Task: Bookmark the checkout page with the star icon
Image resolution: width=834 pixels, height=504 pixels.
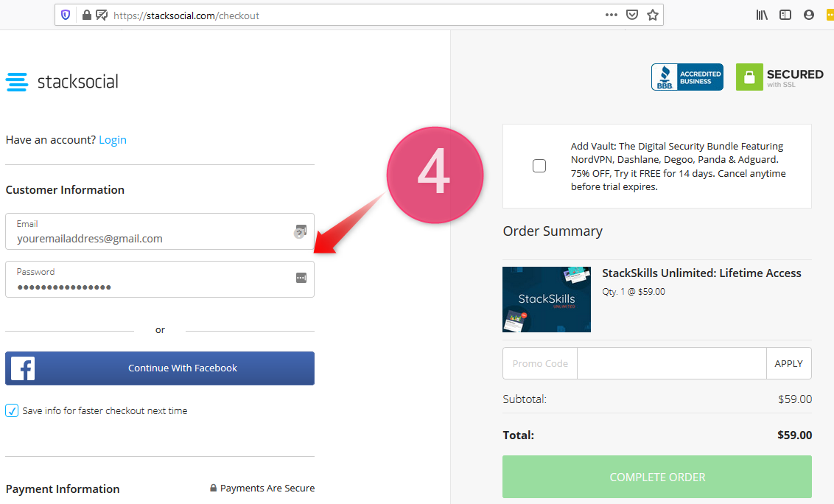Action: pyautogui.click(x=652, y=14)
